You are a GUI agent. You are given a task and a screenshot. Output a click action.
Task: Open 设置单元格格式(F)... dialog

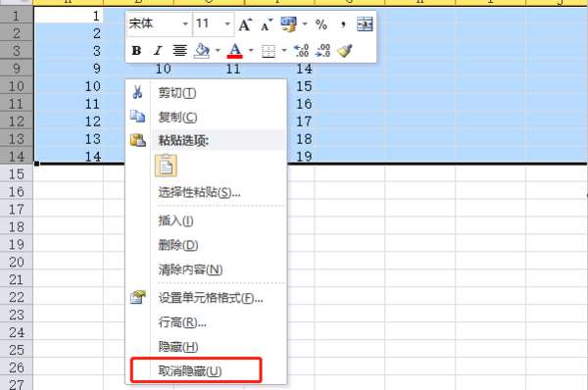(x=211, y=298)
